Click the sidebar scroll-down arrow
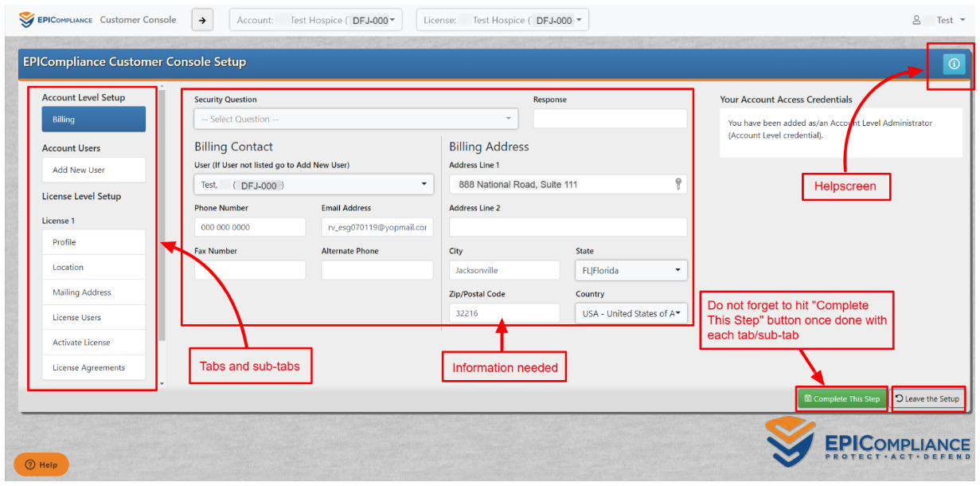This screenshot has width=980, height=486. [x=162, y=384]
